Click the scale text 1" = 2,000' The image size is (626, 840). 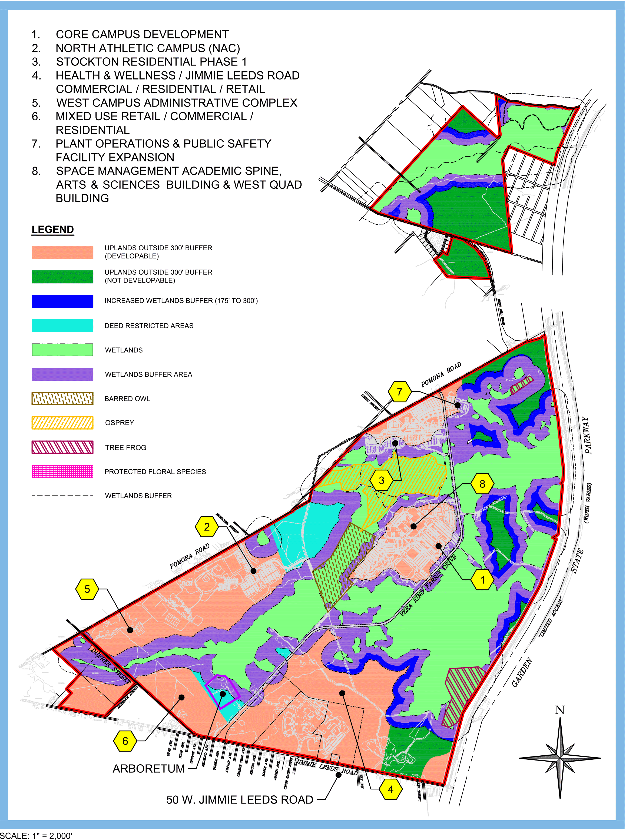pos(37,835)
